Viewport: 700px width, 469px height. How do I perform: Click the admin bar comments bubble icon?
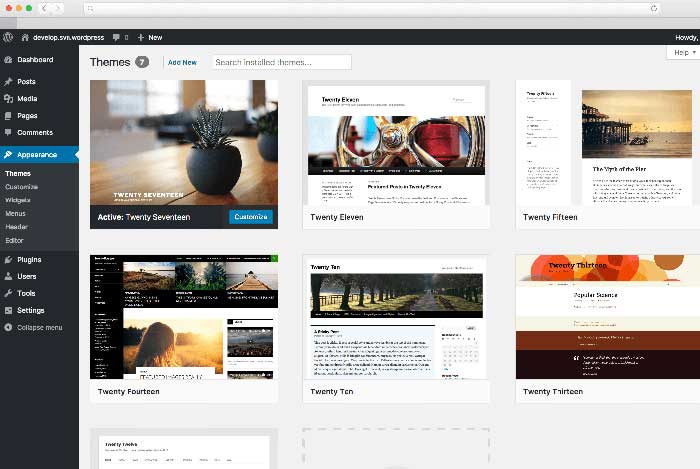117,37
